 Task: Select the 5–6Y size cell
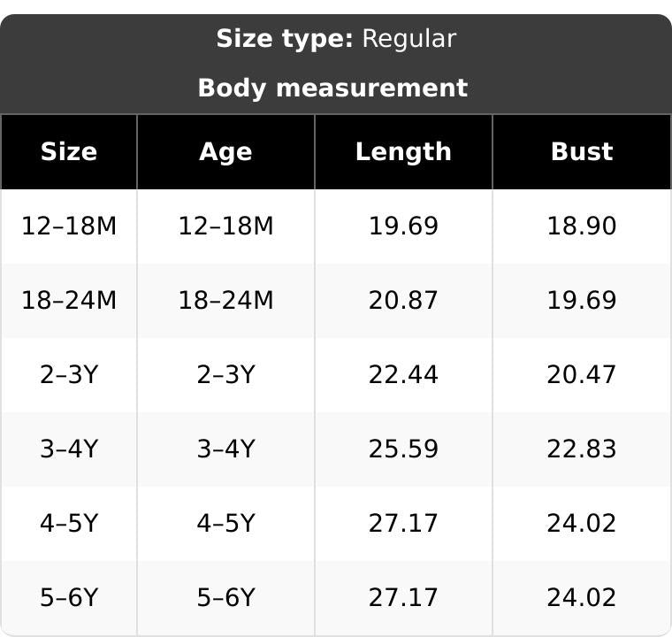[69, 597]
